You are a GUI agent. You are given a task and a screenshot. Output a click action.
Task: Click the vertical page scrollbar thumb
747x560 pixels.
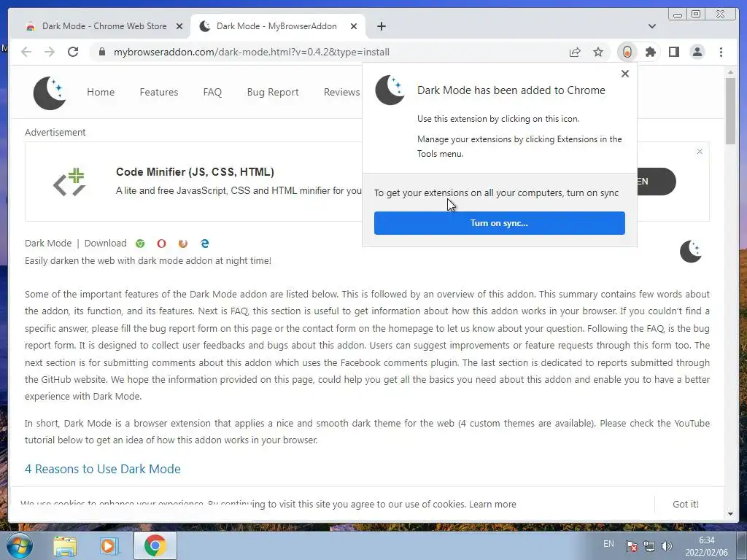coord(730,111)
